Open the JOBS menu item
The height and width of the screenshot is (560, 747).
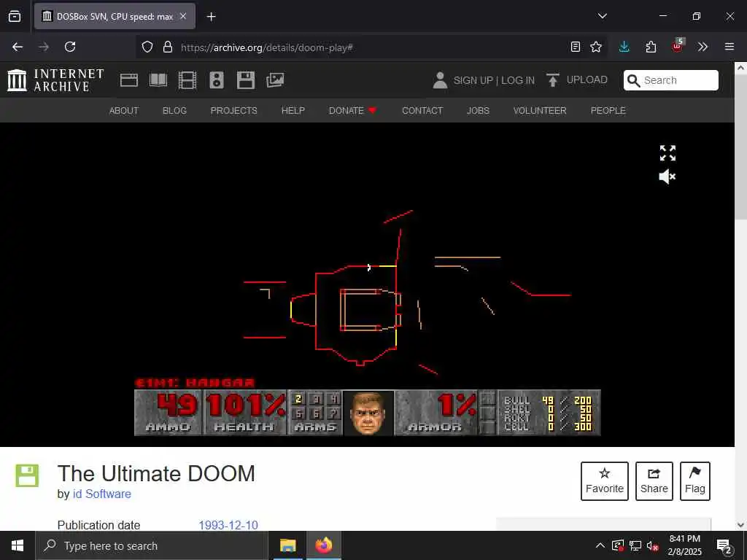[478, 111]
